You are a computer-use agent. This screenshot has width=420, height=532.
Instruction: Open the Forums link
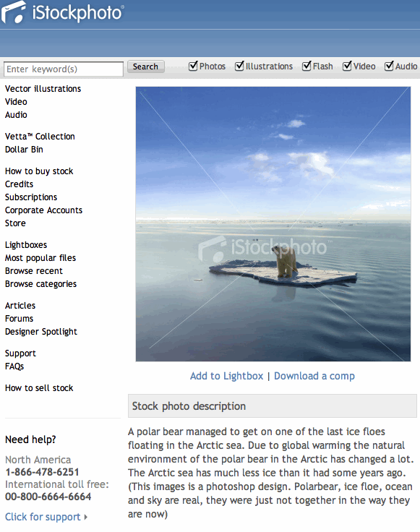(19, 319)
